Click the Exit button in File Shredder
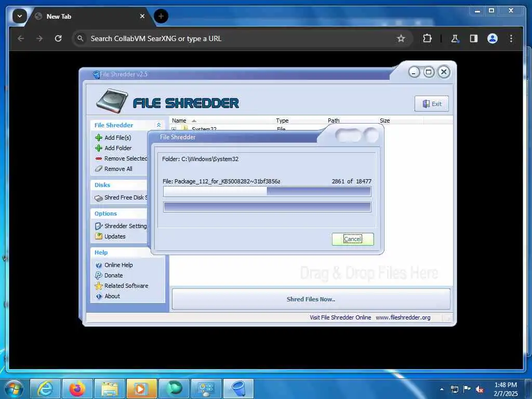The height and width of the screenshot is (399, 532). tap(432, 104)
